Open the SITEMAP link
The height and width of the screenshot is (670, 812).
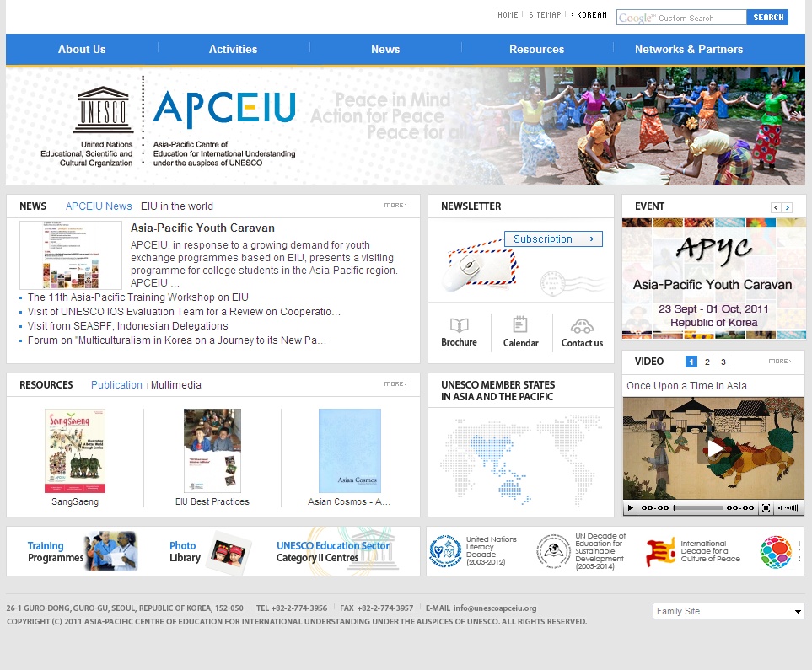(545, 15)
